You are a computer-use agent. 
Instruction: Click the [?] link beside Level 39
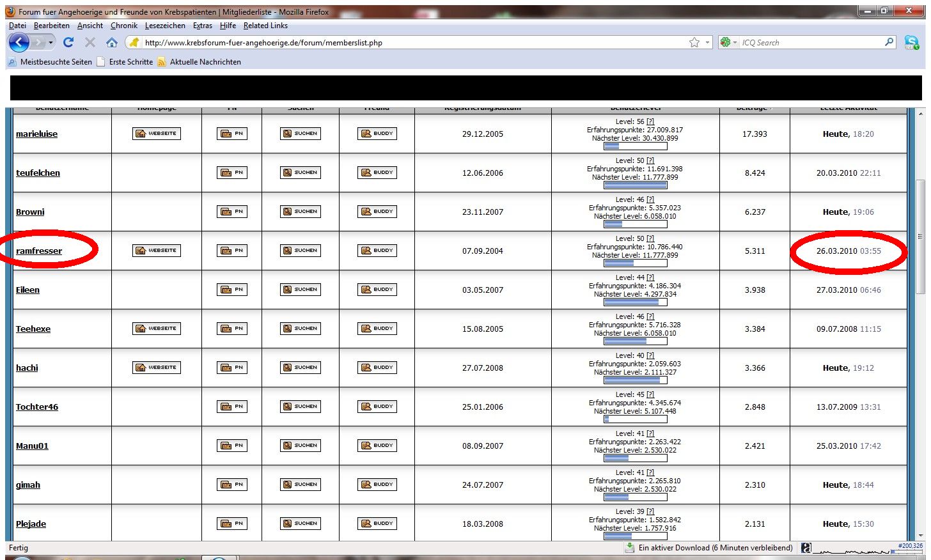(650, 511)
